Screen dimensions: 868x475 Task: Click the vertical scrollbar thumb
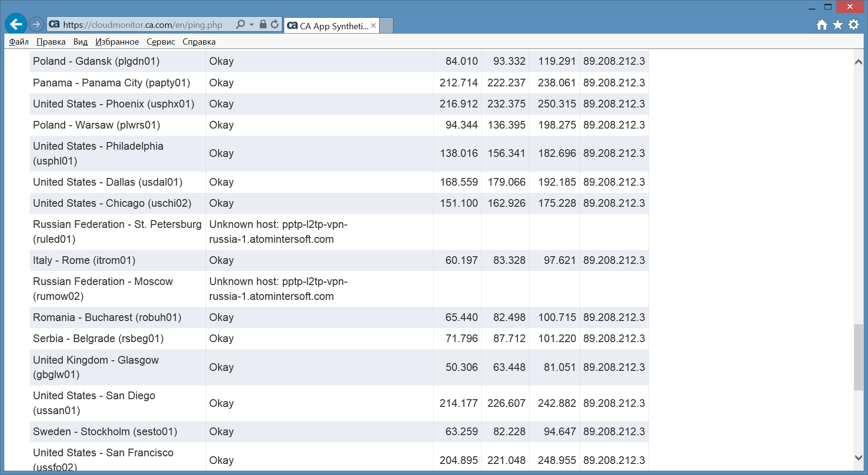click(x=858, y=357)
